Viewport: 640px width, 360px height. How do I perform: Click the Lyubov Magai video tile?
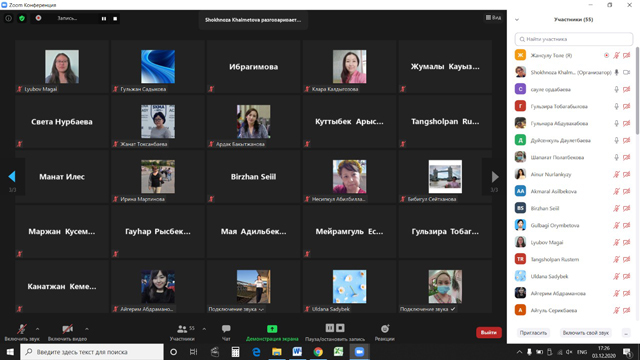point(62,67)
